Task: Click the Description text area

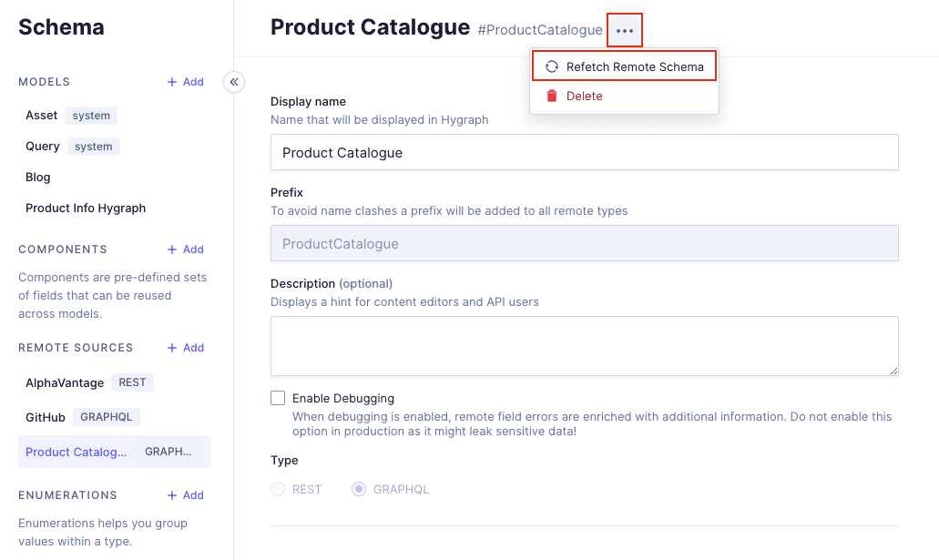Action: coord(584,346)
